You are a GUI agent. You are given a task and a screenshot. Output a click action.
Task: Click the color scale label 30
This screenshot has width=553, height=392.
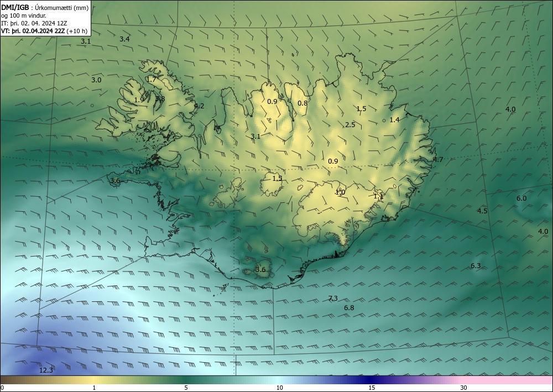pos(464,388)
